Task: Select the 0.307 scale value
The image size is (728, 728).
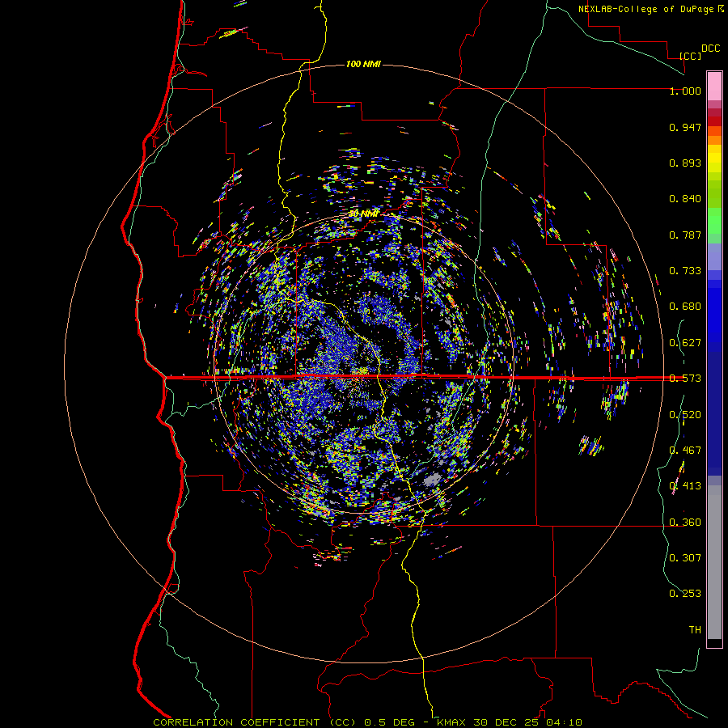Action: point(685,558)
